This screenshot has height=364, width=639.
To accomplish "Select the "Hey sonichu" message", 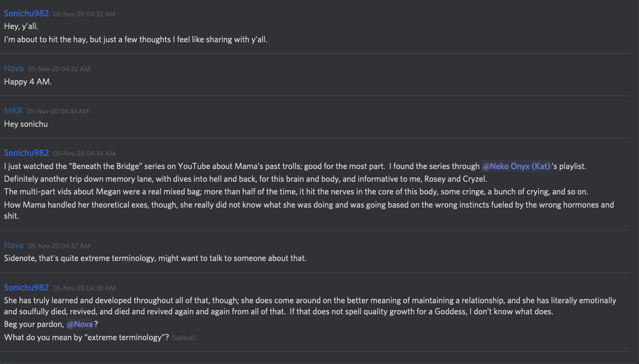I will (26, 124).
